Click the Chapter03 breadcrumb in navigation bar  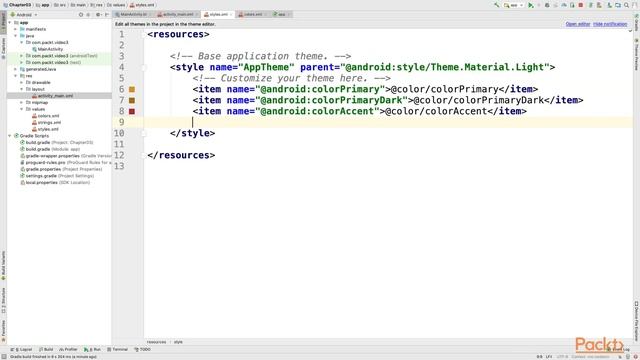17,5
